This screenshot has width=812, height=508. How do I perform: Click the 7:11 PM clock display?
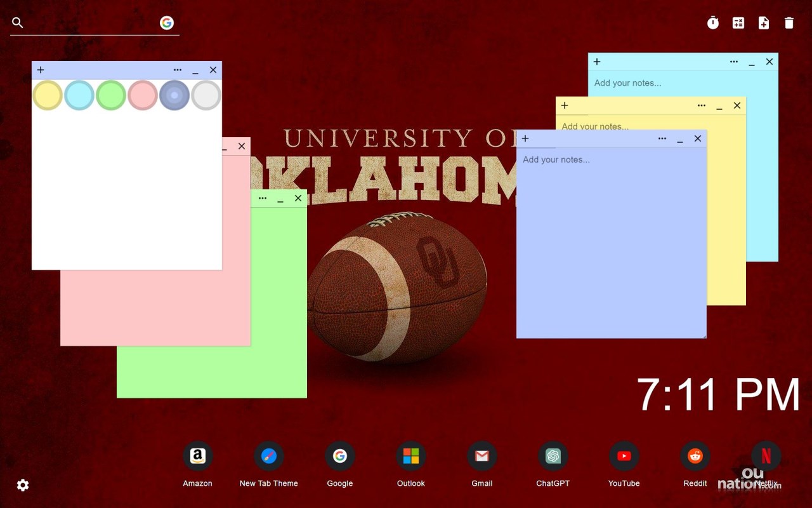[x=718, y=395]
